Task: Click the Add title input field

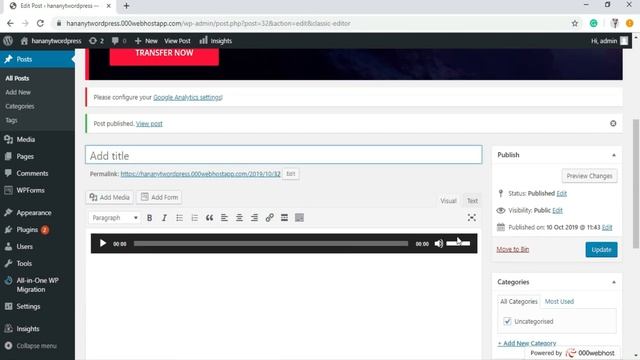Action: point(284,155)
